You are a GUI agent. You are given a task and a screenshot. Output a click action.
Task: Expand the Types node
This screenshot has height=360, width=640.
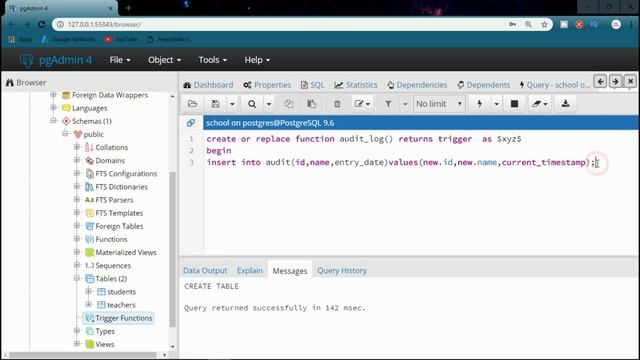[77, 331]
